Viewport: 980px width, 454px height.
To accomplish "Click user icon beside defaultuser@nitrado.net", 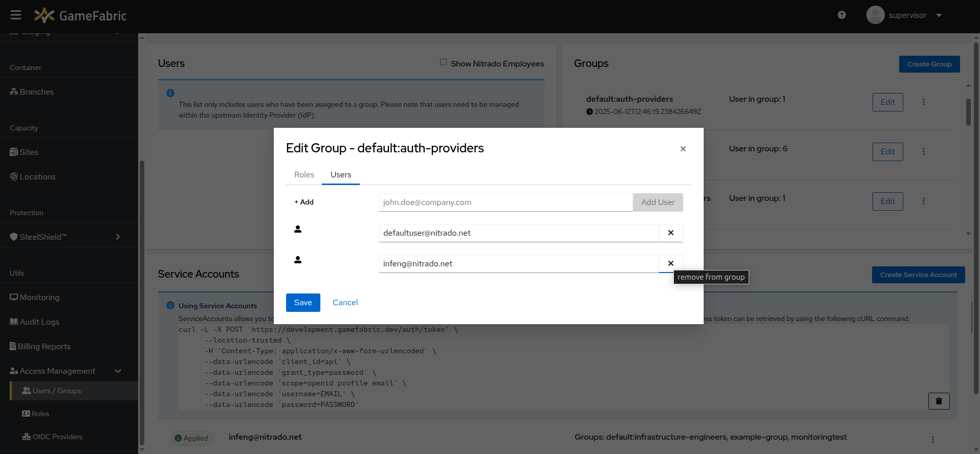I will [298, 229].
